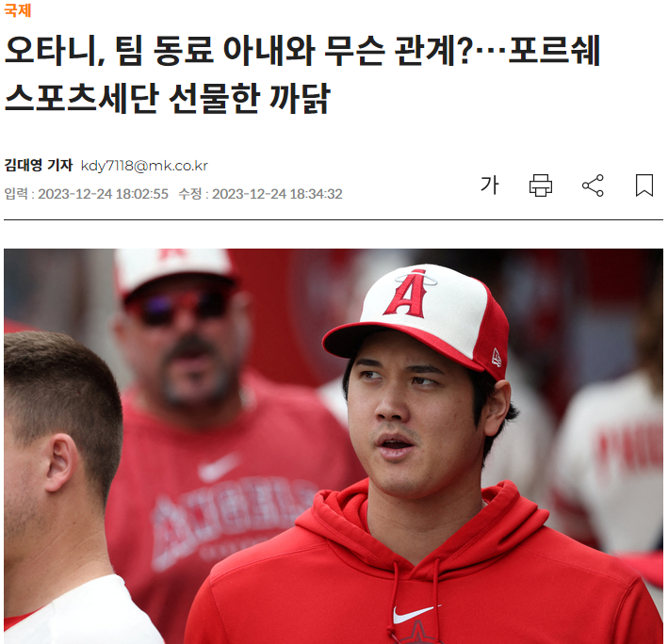Click the Angels lettering on the blurred shirt
The height and width of the screenshot is (644, 668).
point(232,520)
